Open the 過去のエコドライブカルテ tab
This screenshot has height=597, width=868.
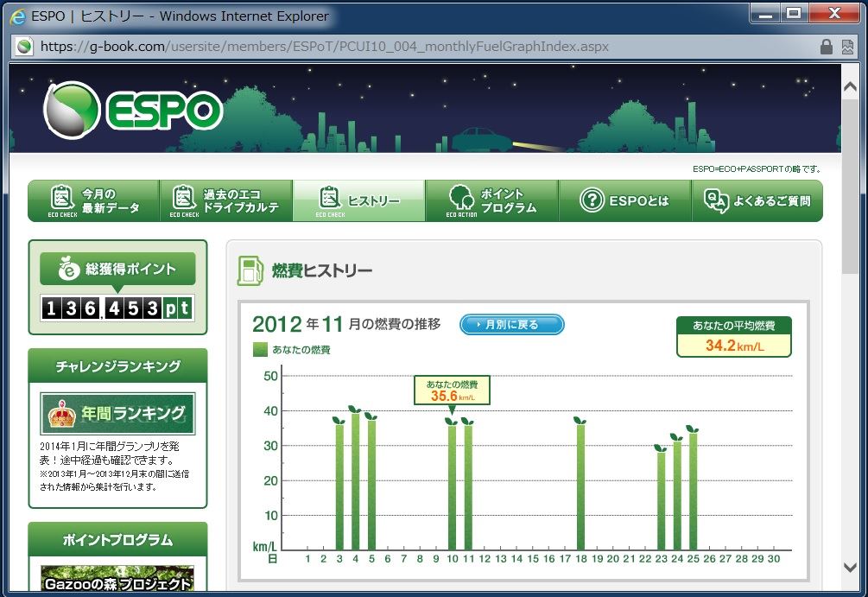pos(226,200)
